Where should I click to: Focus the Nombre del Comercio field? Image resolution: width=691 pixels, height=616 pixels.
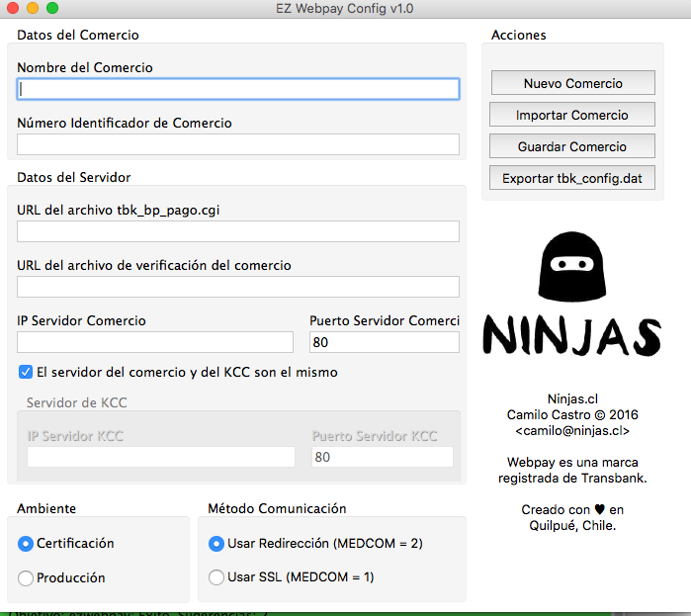[238, 89]
